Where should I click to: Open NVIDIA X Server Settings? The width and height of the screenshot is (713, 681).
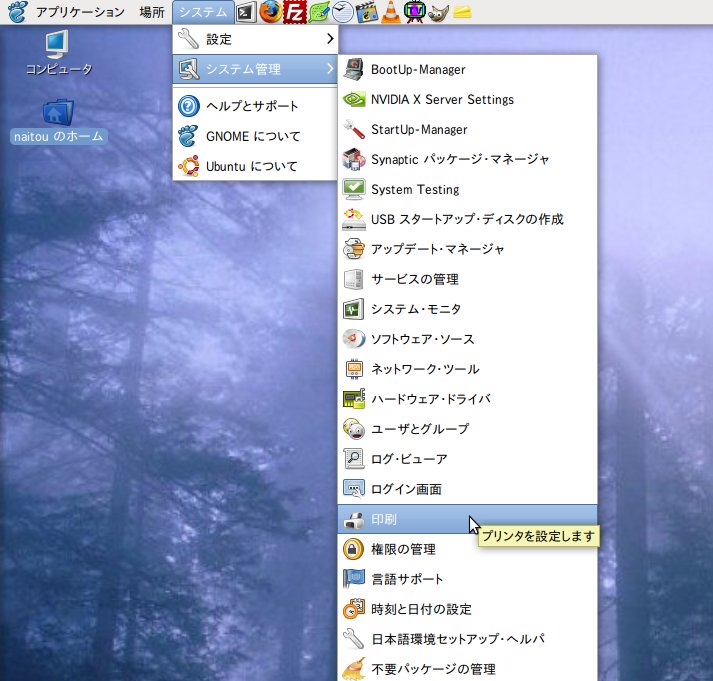point(467,100)
